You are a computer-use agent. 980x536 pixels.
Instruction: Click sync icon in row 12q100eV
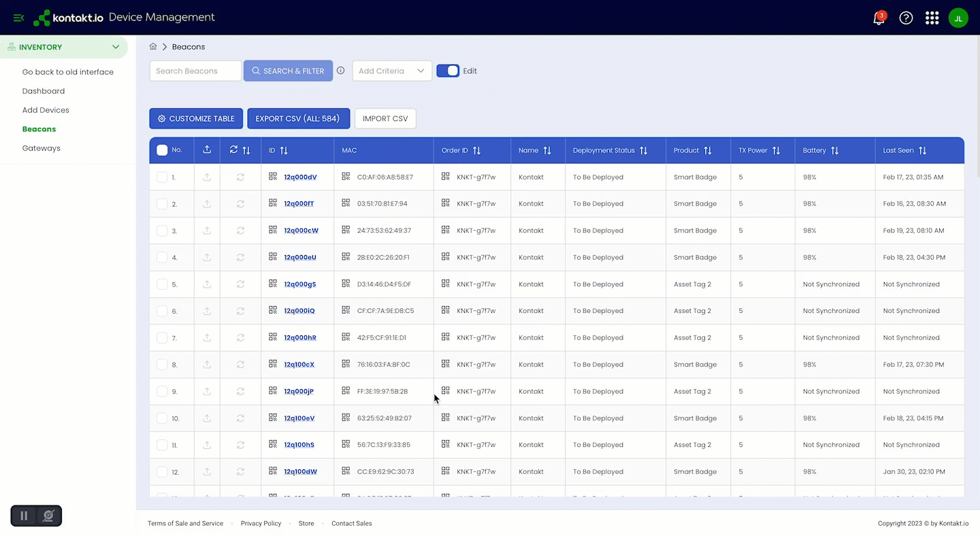(x=240, y=418)
